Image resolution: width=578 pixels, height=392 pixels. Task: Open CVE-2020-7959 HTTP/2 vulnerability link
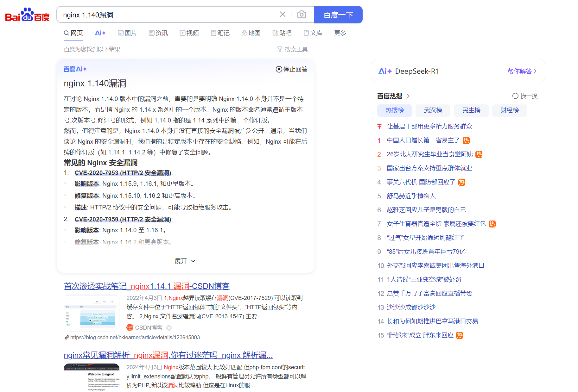pos(123,219)
